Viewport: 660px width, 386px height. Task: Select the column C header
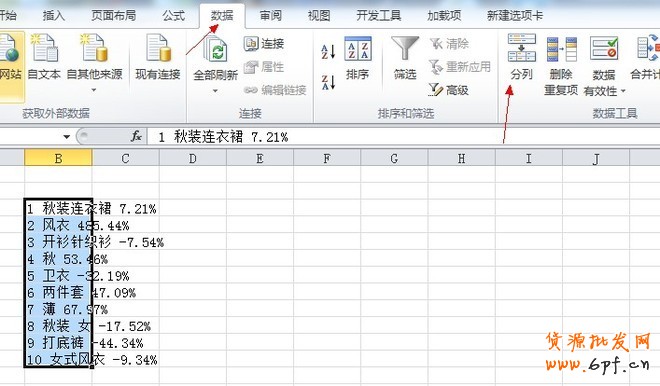[125, 158]
